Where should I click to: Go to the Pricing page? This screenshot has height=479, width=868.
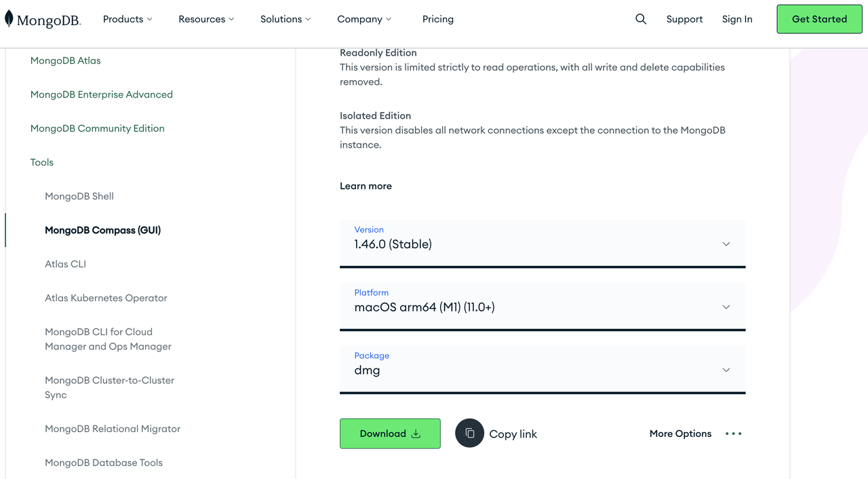point(438,19)
